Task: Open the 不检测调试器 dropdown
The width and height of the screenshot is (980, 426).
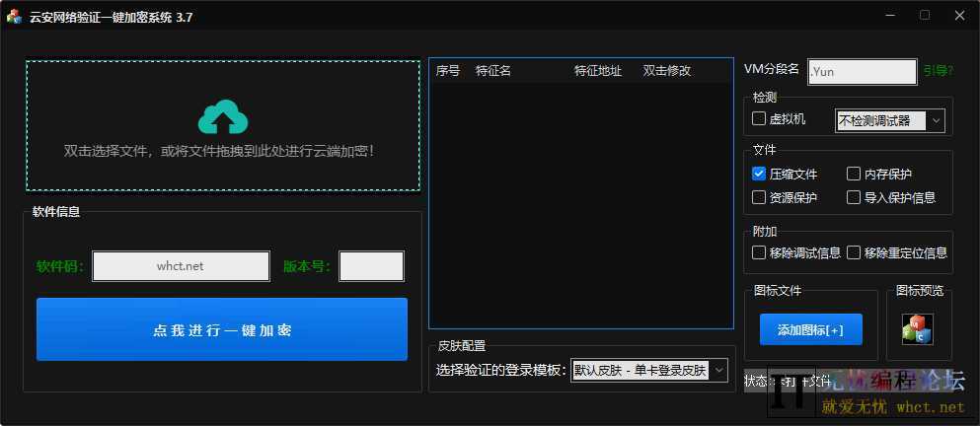Action: (x=890, y=120)
